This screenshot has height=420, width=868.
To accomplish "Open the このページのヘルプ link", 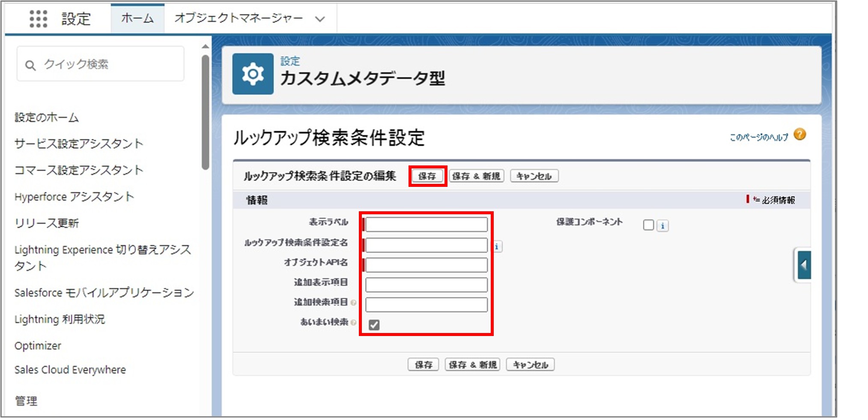I will point(758,137).
